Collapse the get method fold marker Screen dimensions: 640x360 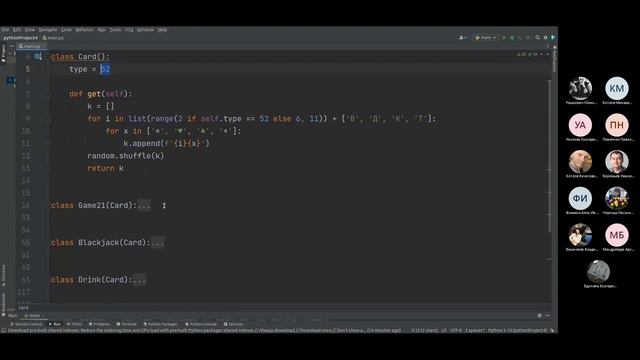pos(48,94)
